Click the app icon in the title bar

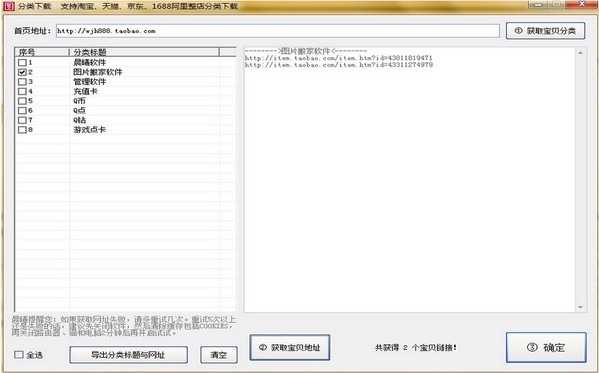click(8, 6)
